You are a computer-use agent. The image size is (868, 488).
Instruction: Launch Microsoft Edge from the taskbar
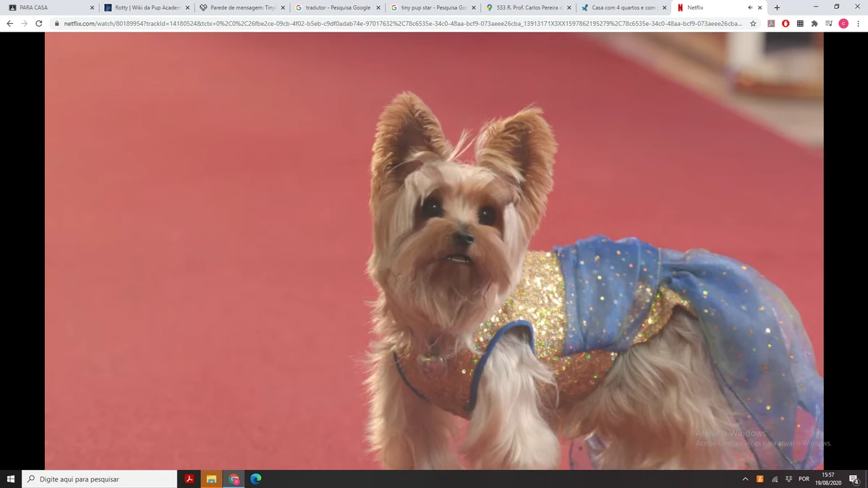[255, 479]
